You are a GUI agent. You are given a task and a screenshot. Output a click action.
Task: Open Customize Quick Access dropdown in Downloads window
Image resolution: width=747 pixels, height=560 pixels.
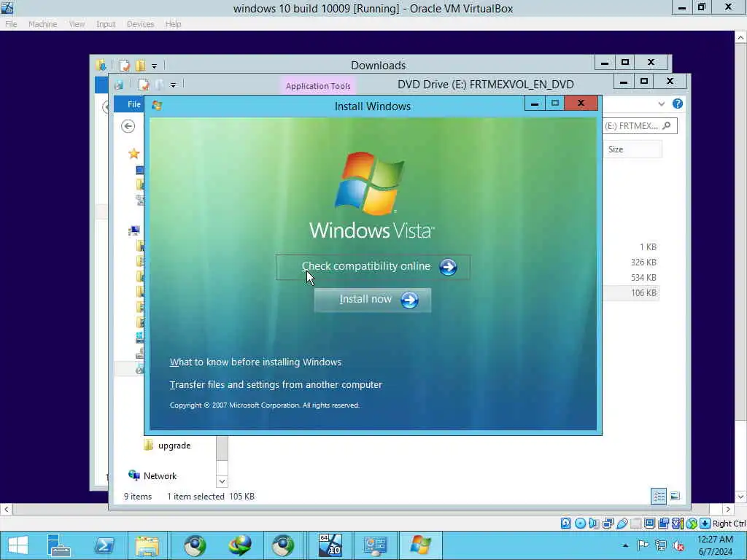coord(154,66)
